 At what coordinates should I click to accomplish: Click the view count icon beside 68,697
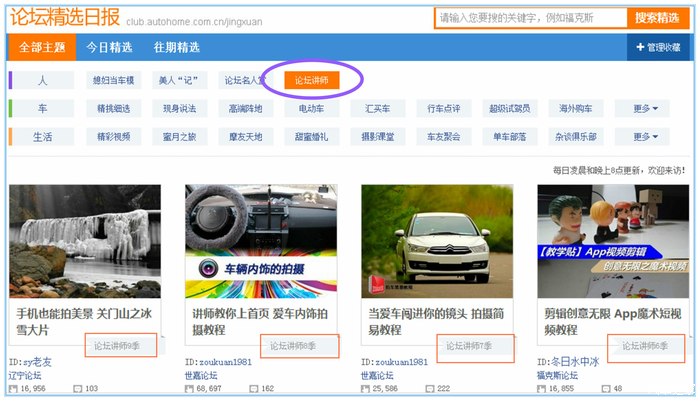pos(190,389)
